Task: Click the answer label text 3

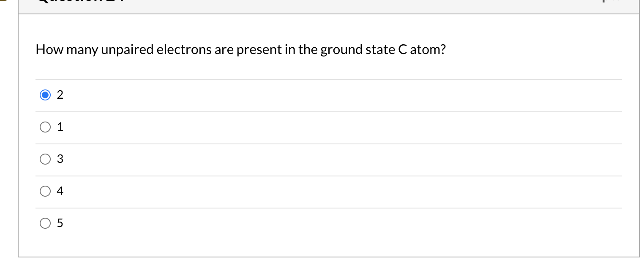Action: click(60, 159)
